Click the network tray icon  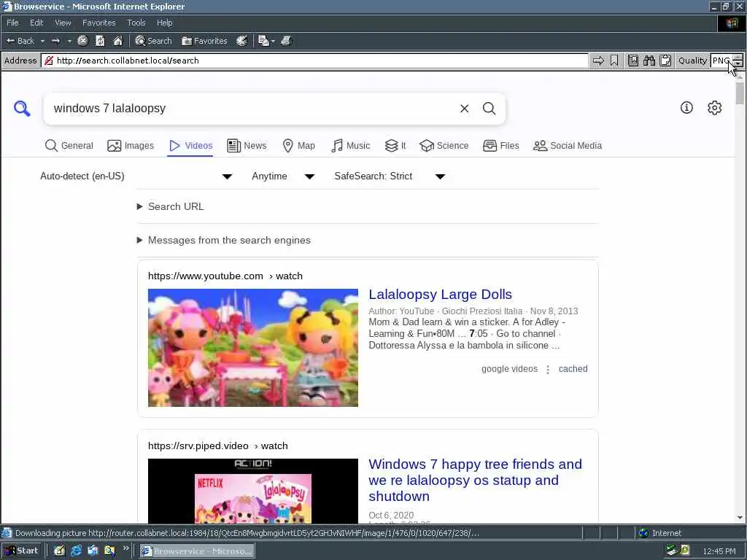671,551
